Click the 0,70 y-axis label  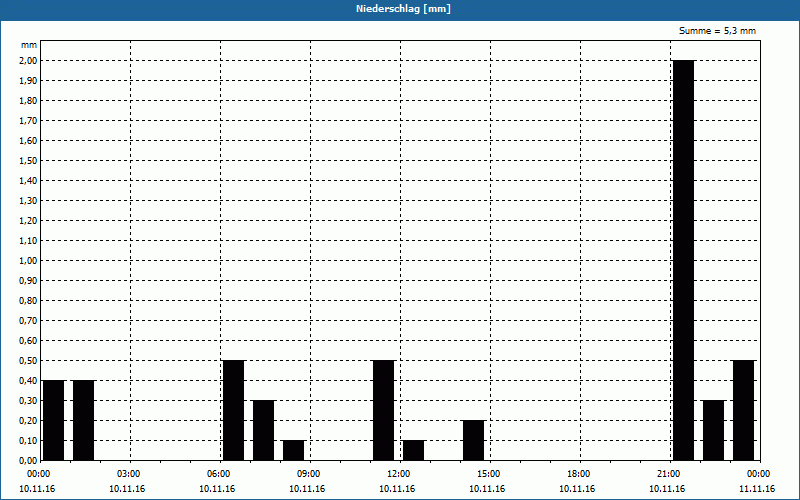(29, 320)
